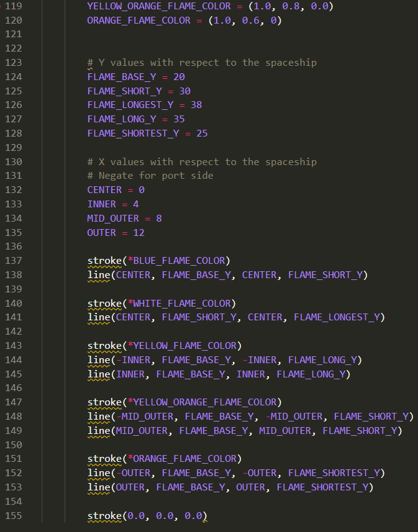
Task: Click line number 121 in the gutter
Action: tap(14, 34)
